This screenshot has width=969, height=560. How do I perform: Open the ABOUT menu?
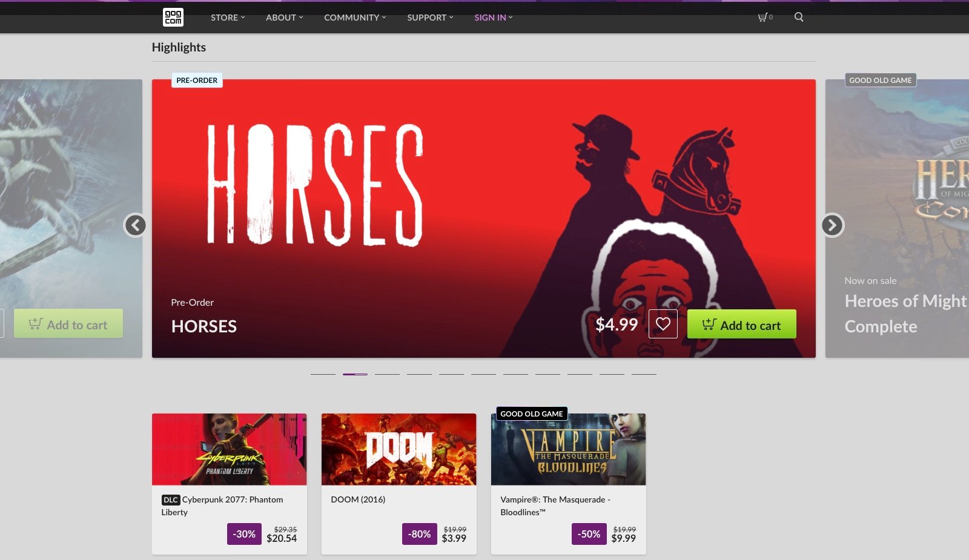[x=285, y=18]
